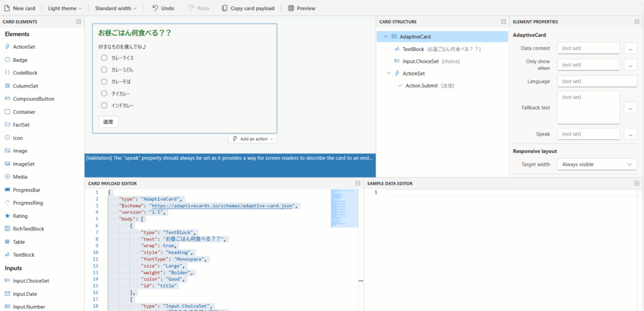Select the Input.Date element icon

8,294
